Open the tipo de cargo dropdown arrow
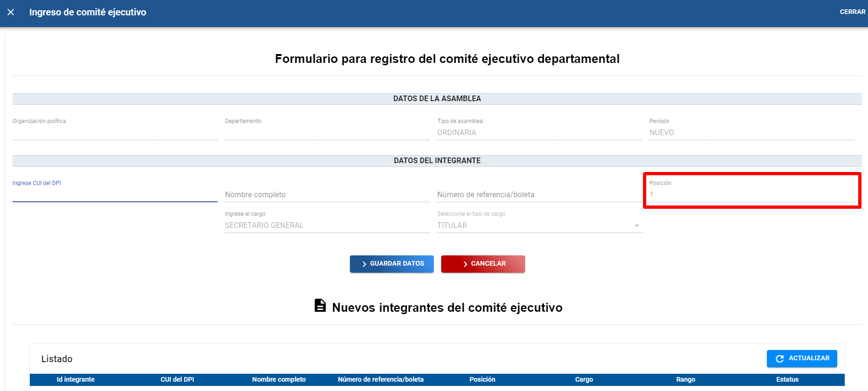This screenshot has width=868, height=391. [x=636, y=226]
